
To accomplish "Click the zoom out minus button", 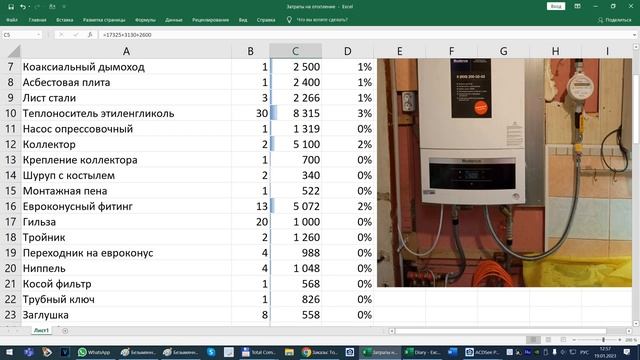I will tap(573, 340).
